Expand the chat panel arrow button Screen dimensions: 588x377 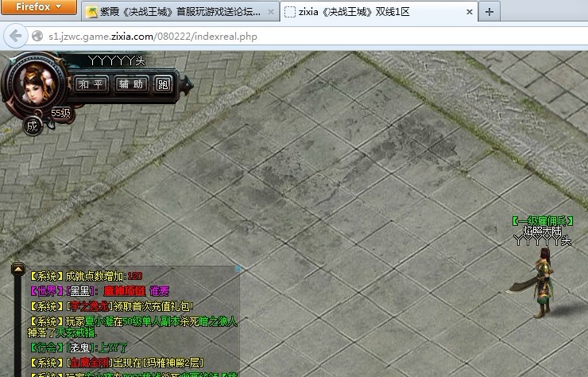pyautogui.click(x=18, y=270)
